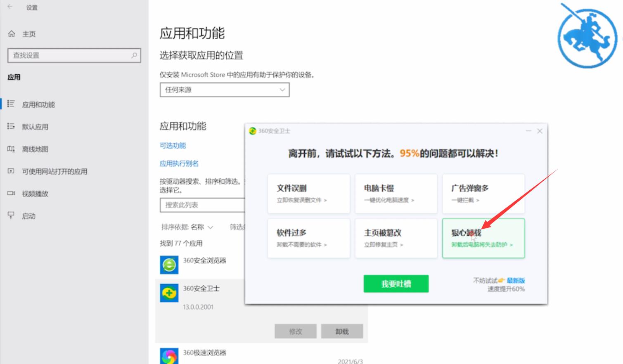
Task: Open the 可选功能 link
Action: [x=173, y=145]
